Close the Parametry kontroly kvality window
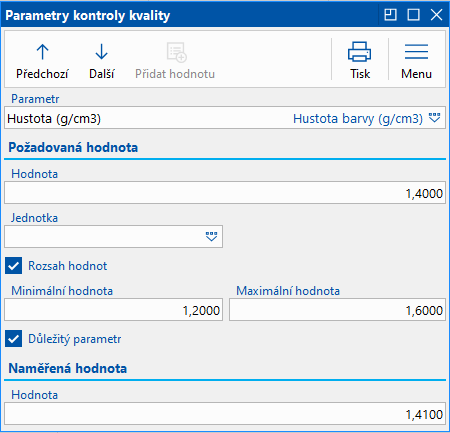This screenshot has width=450, height=433. 436,15
